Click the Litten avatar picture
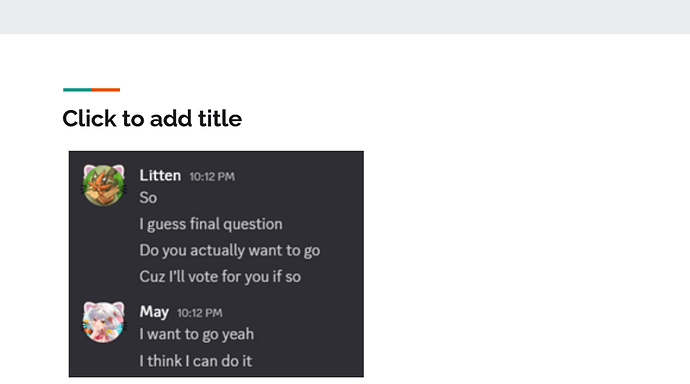 tap(103, 185)
